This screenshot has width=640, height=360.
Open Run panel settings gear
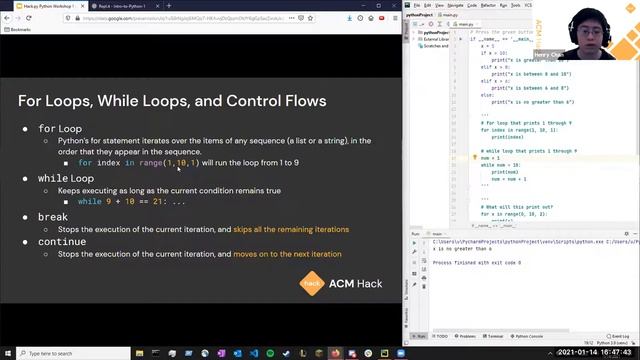coord(627,234)
